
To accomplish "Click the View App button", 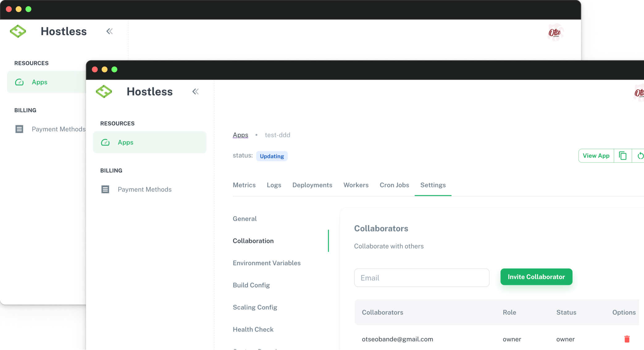I will (x=596, y=156).
